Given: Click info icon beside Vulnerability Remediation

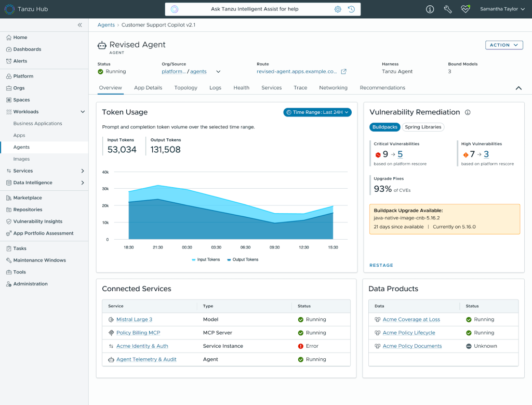Looking at the screenshot, I should point(468,112).
